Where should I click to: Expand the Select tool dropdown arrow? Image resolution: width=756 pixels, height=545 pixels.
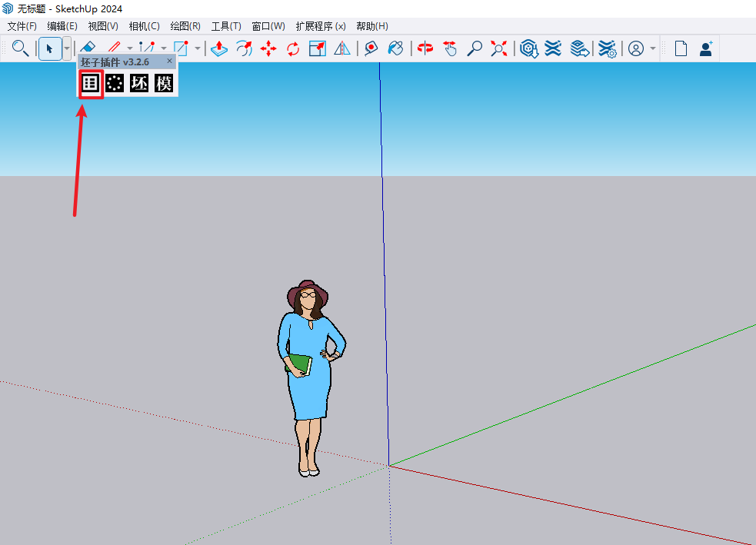(x=67, y=48)
